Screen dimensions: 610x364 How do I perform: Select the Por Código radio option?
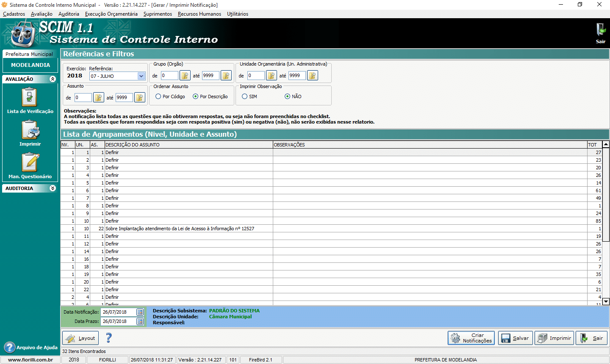click(158, 97)
